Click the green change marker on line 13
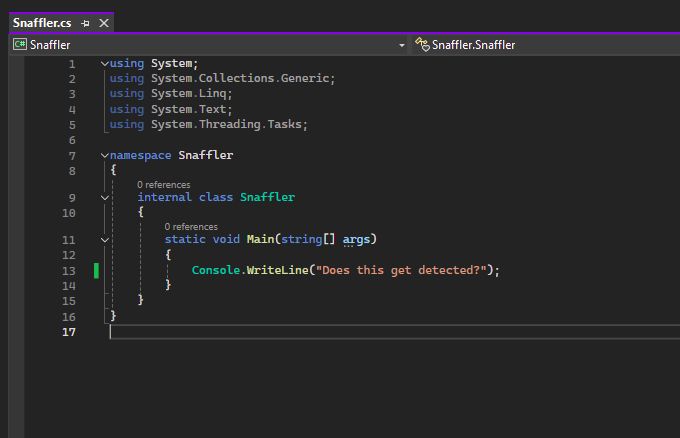 (x=97, y=270)
